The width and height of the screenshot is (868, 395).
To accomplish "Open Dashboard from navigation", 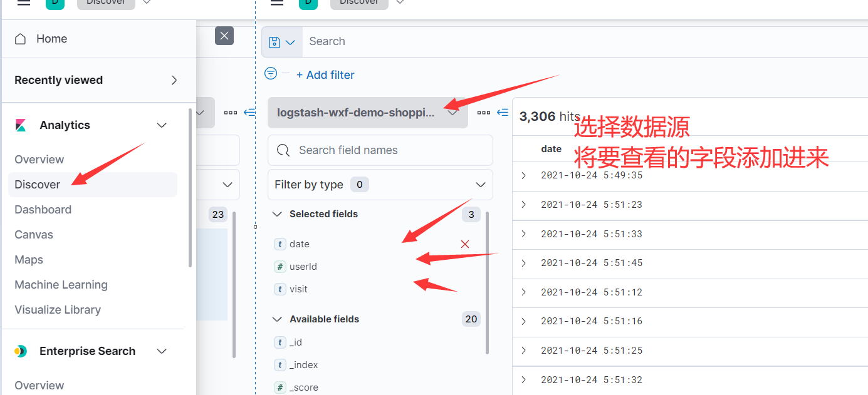I will coord(43,210).
